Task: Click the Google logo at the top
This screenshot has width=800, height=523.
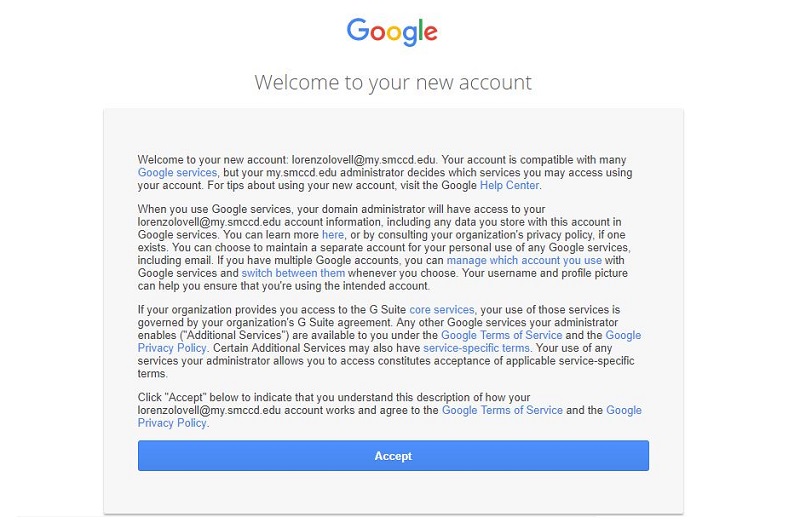Action: coord(392,32)
